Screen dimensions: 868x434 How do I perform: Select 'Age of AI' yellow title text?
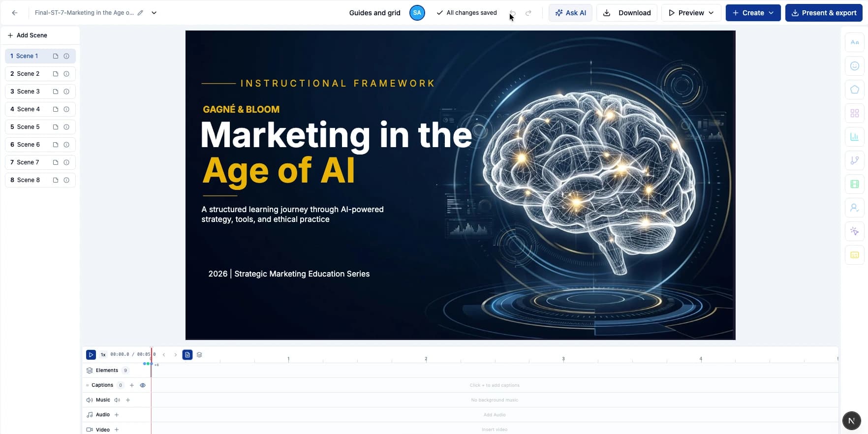279,171
